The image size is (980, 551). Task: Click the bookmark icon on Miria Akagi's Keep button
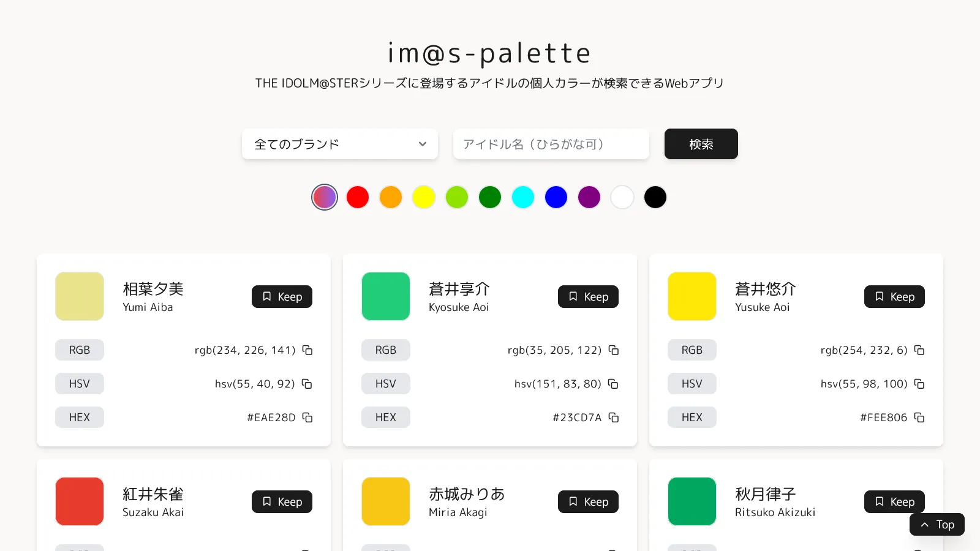click(x=573, y=501)
